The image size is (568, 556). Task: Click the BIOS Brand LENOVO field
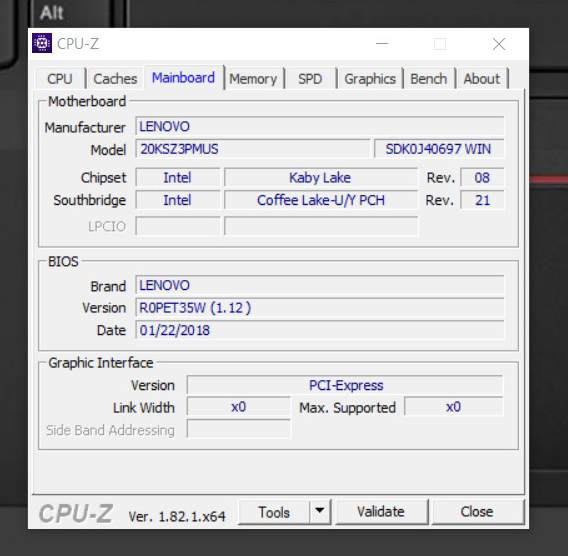[x=320, y=285]
